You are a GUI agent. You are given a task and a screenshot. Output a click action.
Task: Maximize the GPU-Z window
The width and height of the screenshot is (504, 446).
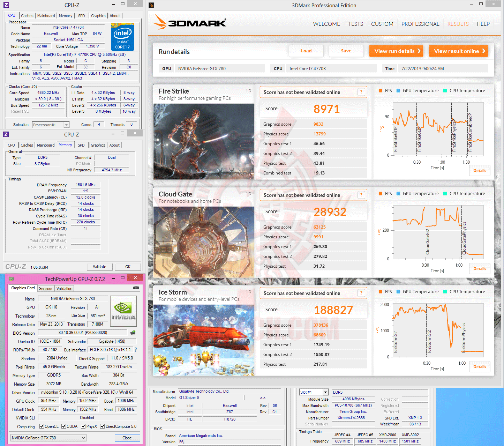tap(123, 278)
